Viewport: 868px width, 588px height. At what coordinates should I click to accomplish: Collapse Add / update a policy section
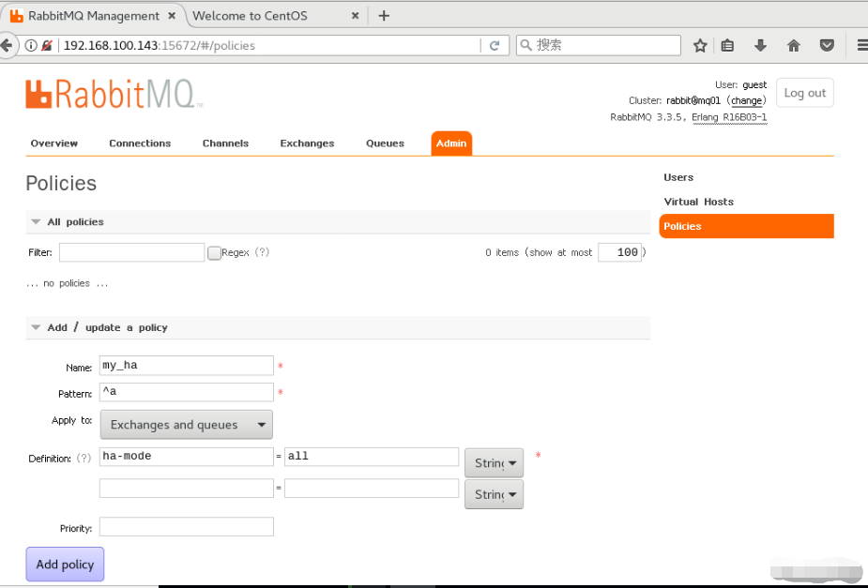[x=36, y=327]
